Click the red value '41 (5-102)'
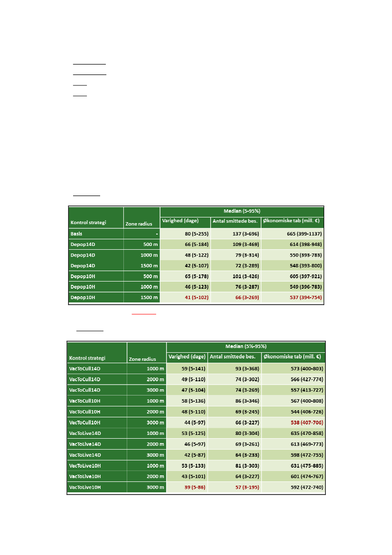This screenshot has height=555, width=392. click(x=196, y=298)
